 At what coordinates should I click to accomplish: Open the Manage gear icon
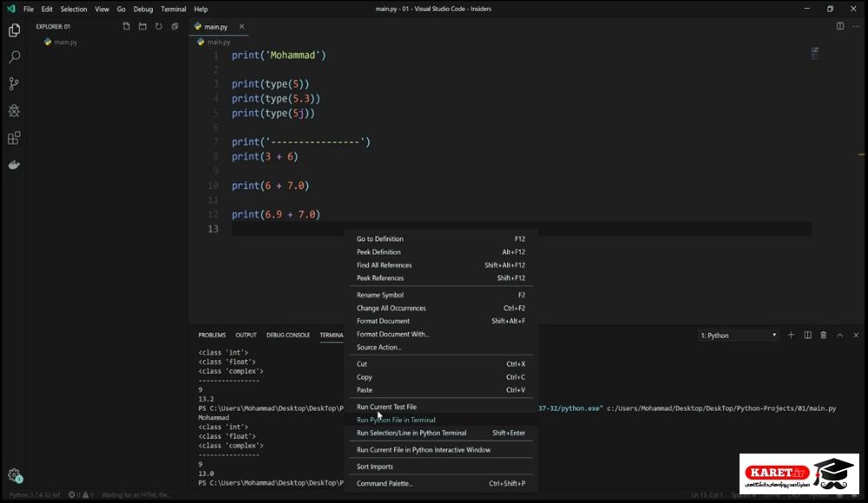pos(15,475)
